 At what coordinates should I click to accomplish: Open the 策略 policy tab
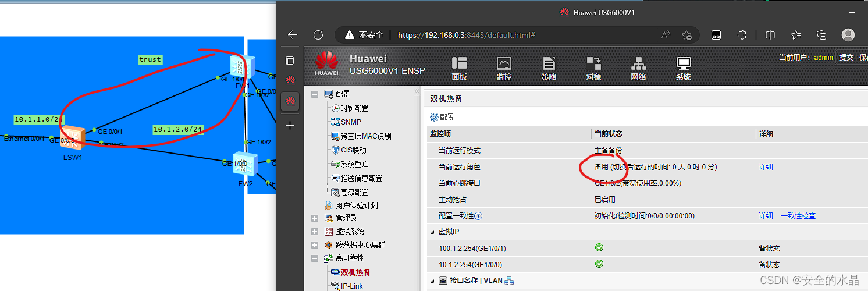(x=549, y=69)
